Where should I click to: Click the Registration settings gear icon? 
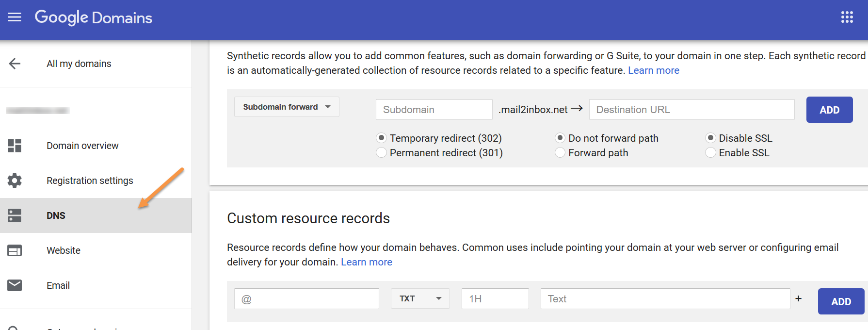click(15, 181)
